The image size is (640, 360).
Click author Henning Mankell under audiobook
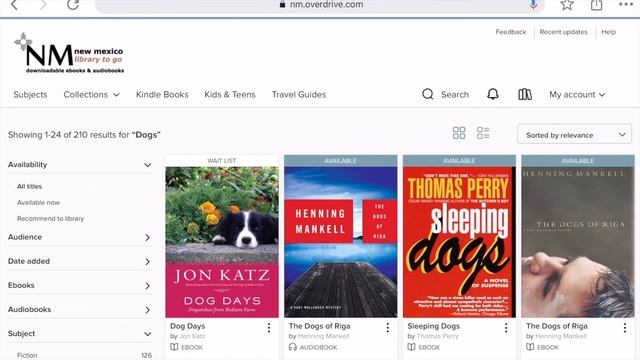click(x=324, y=336)
